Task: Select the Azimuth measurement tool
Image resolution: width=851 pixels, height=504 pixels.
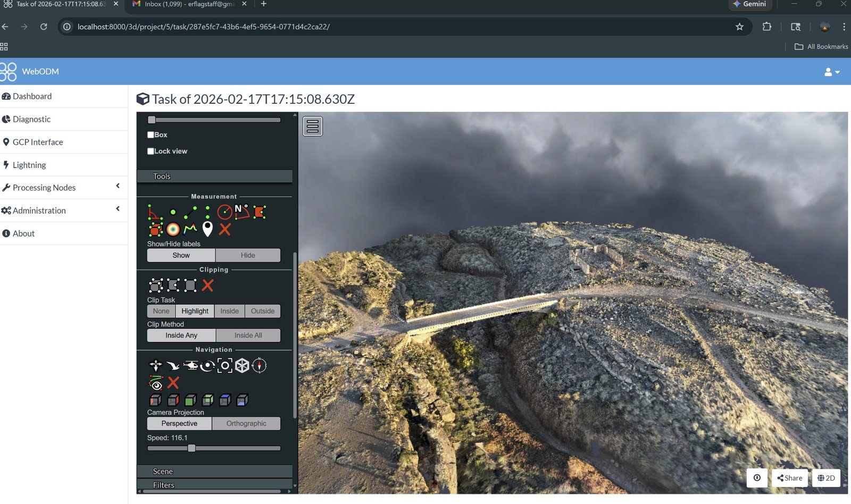Action: point(243,212)
